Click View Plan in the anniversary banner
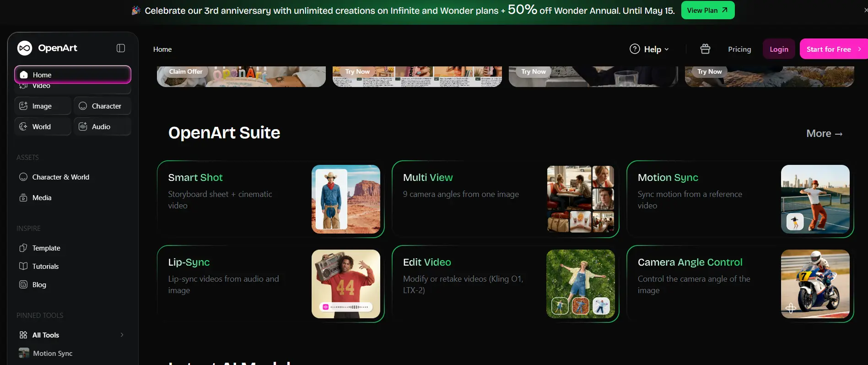 [708, 10]
